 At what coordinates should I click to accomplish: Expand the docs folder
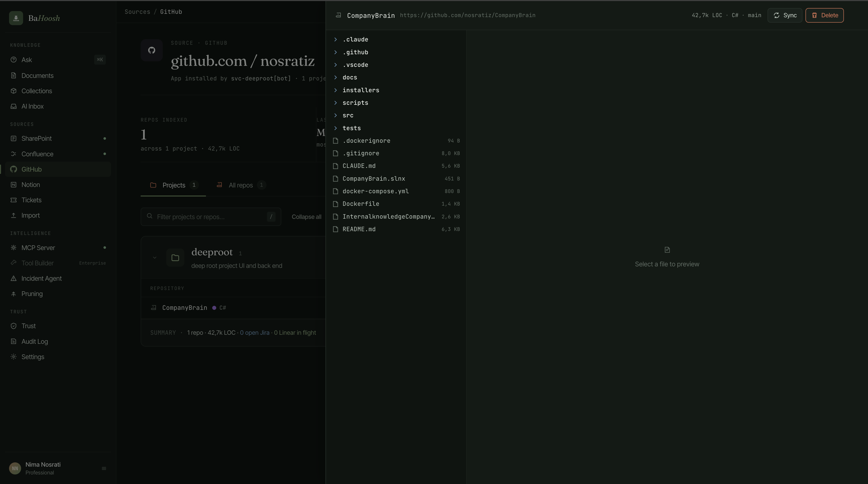pyautogui.click(x=396, y=77)
